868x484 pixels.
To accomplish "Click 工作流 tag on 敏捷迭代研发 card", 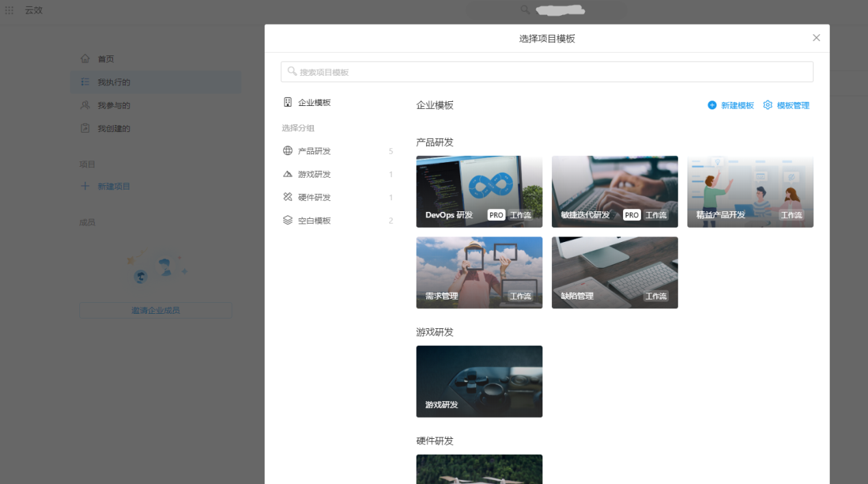I will click(656, 215).
